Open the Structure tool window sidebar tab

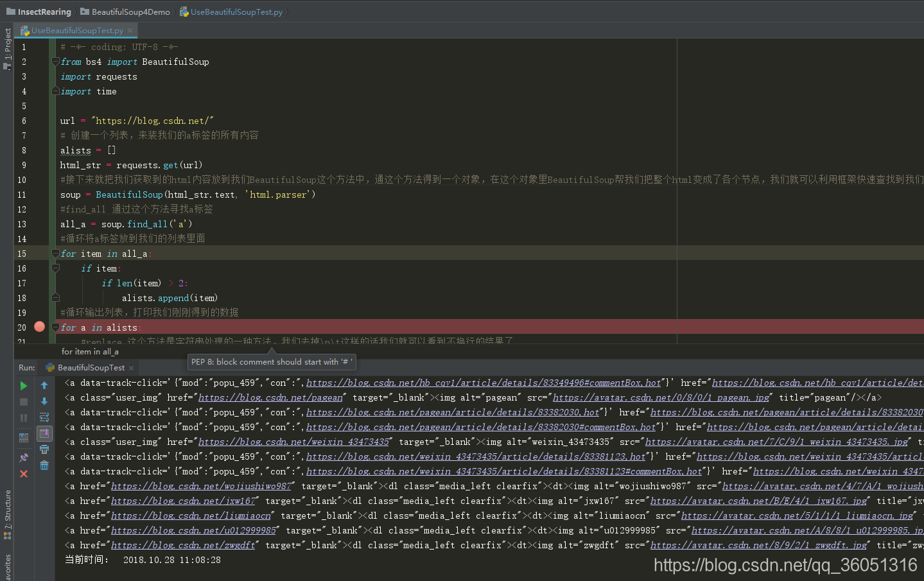7,515
